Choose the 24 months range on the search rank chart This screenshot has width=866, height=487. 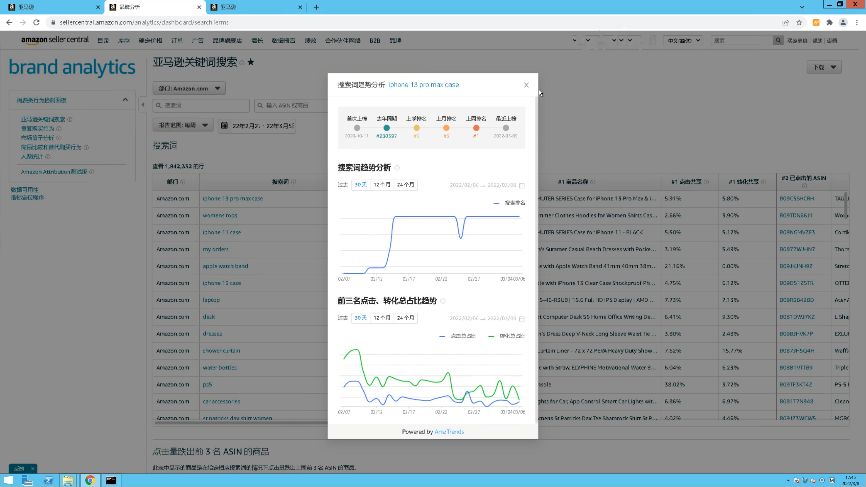coord(405,184)
